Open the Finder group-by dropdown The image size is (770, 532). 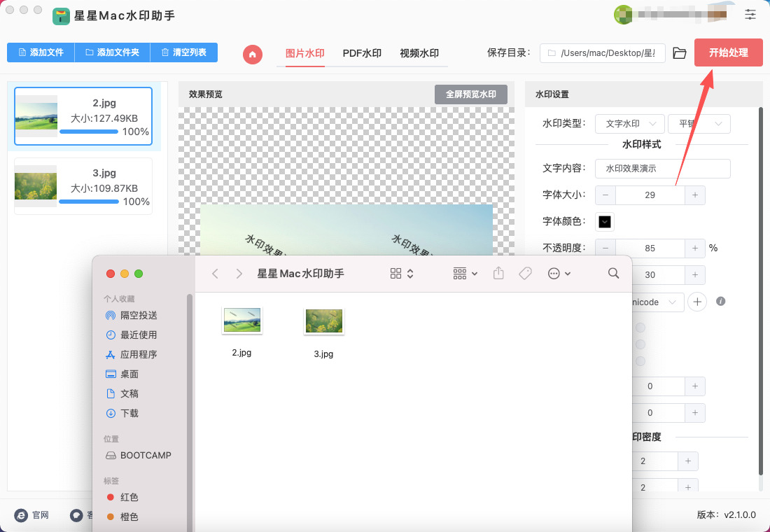465,273
